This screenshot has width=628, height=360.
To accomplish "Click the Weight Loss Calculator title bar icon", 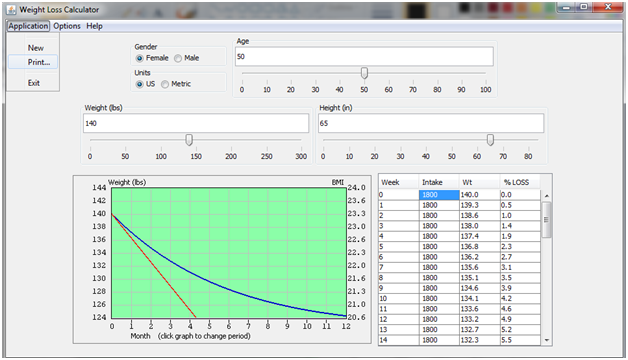I will (x=11, y=10).
